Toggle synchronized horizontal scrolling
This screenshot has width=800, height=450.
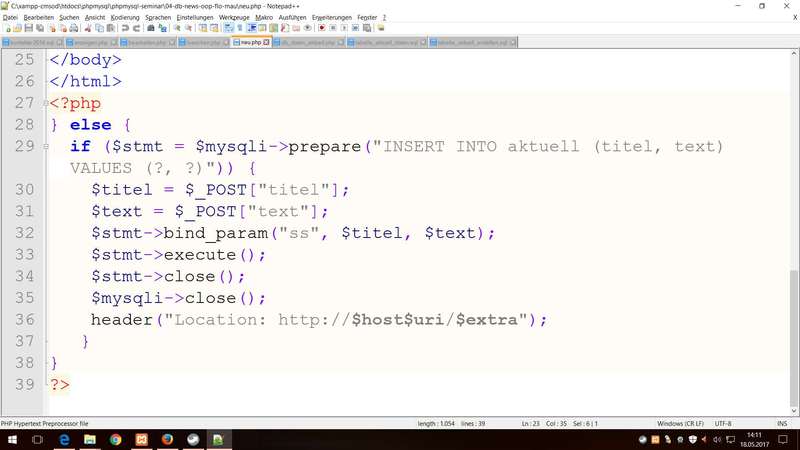[x=214, y=28]
